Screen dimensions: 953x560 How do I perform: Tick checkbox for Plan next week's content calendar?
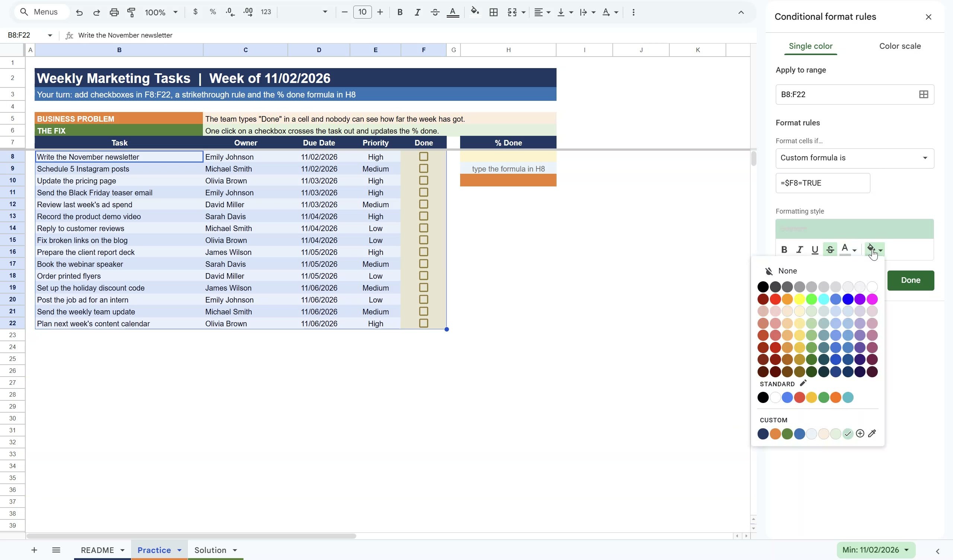(424, 323)
